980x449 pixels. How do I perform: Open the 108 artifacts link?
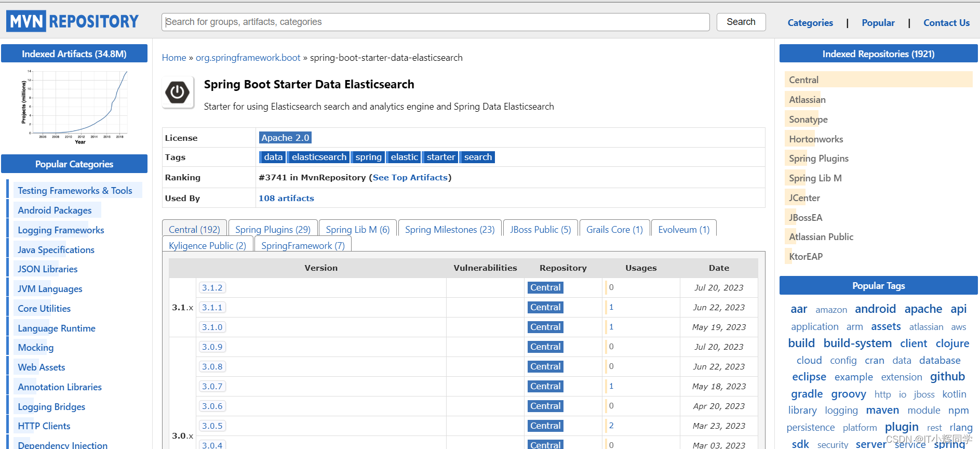tap(286, 199)
